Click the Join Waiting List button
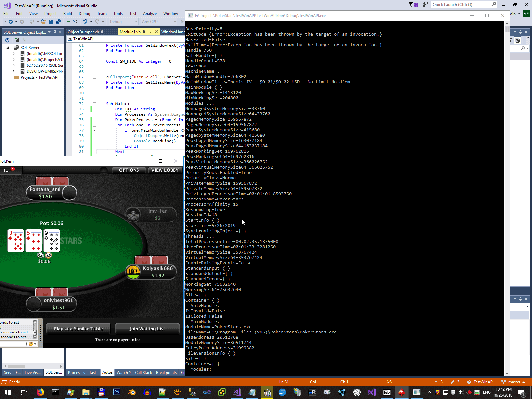The height and width of the screenshot is (399, 532). (x=147, y=329)
